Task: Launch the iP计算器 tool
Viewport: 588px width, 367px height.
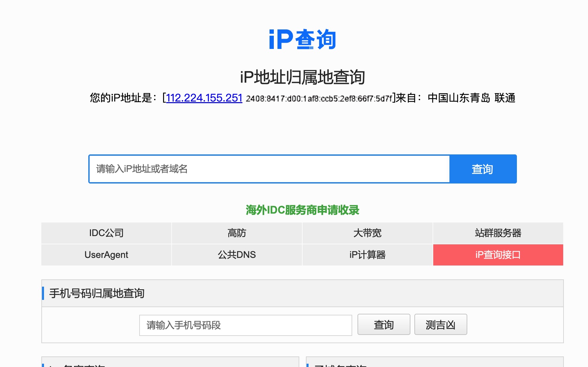Action: pyautogui.click(x=367, y=255)
